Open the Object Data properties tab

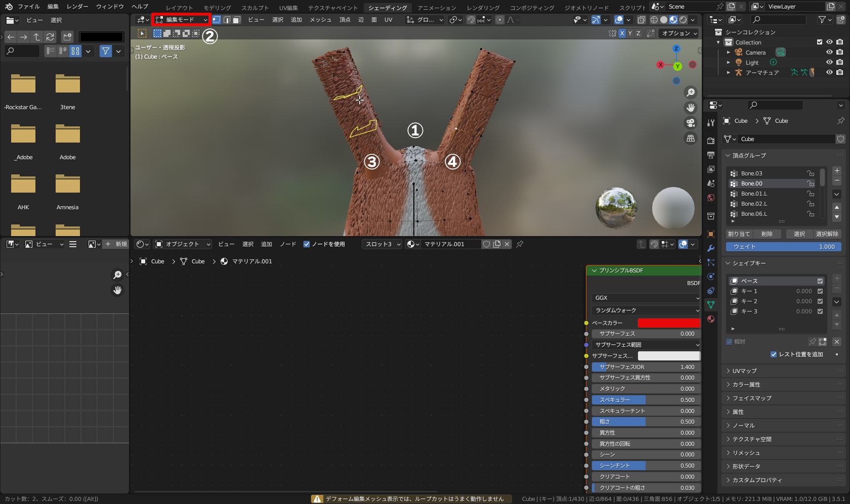711,305
